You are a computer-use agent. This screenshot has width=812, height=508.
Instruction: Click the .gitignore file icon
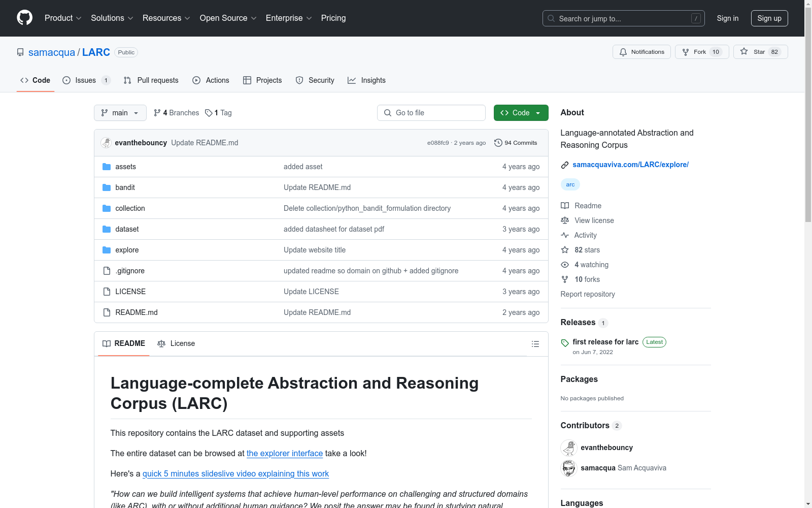107,271
